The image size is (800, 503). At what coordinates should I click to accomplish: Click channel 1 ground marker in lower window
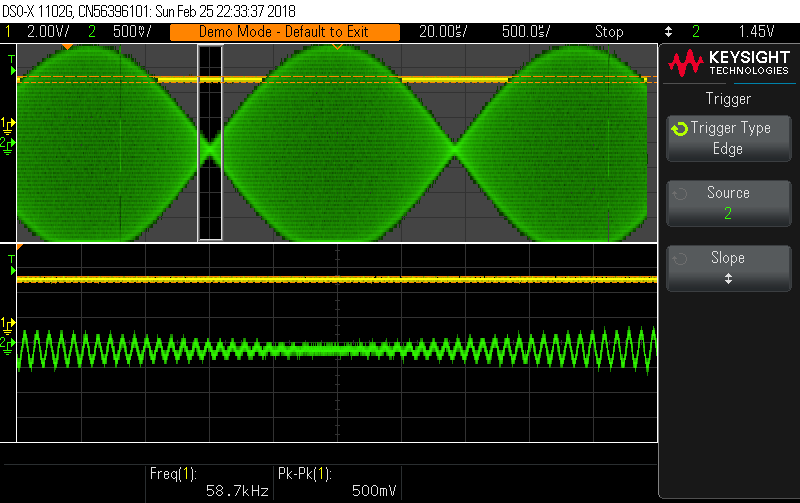(8, 324)
